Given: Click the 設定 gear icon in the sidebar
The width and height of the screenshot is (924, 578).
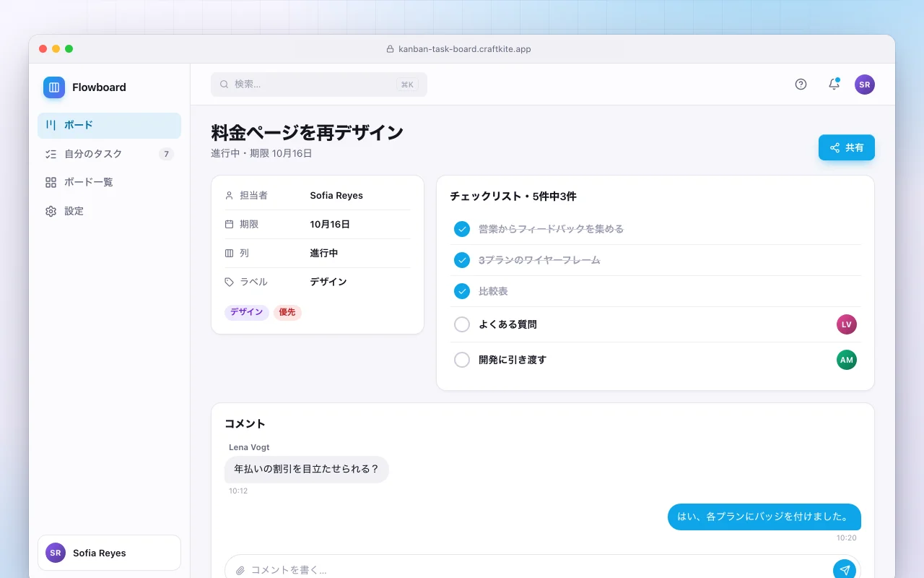Looking at the screenshot, I should (51, 212).
